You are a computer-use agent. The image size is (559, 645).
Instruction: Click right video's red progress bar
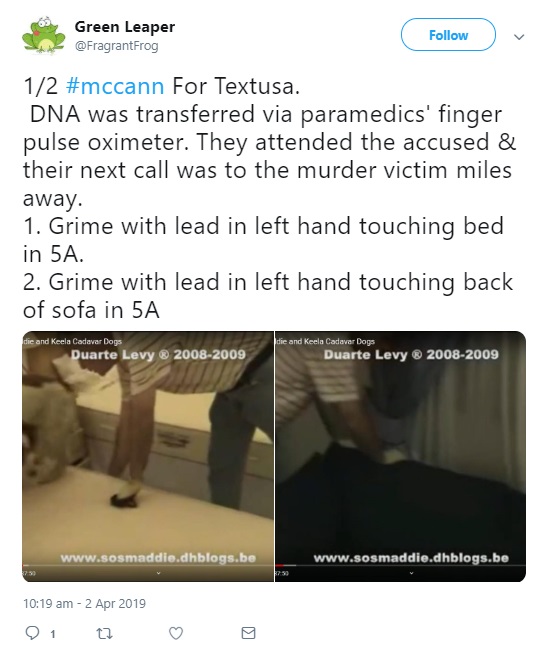pos(280,566)
